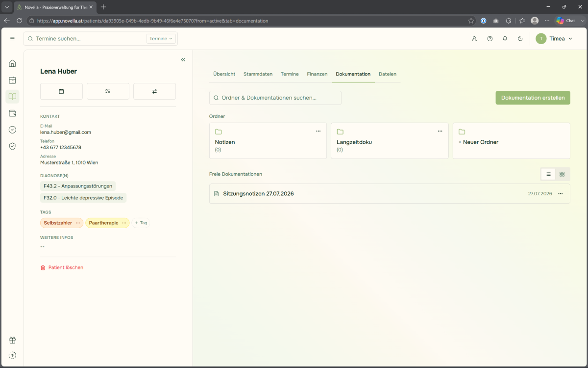
Task: Open the wallet finances sidebar icon
Action: pos(13,113)
